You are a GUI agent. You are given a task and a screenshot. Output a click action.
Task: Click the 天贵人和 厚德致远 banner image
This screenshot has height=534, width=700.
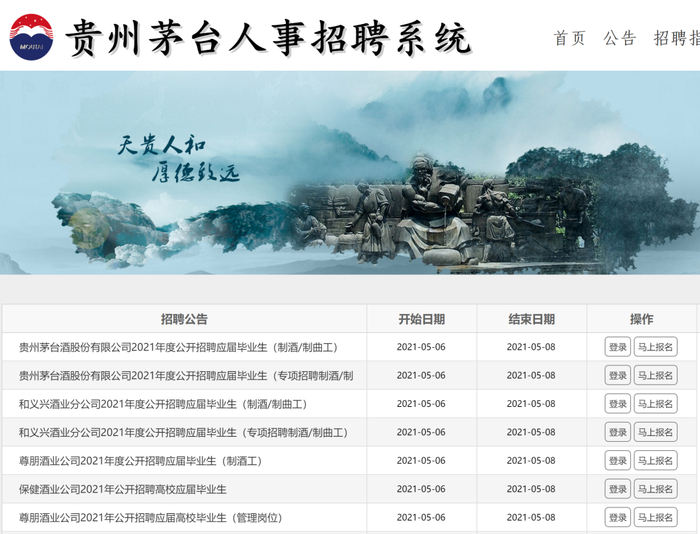350,173
